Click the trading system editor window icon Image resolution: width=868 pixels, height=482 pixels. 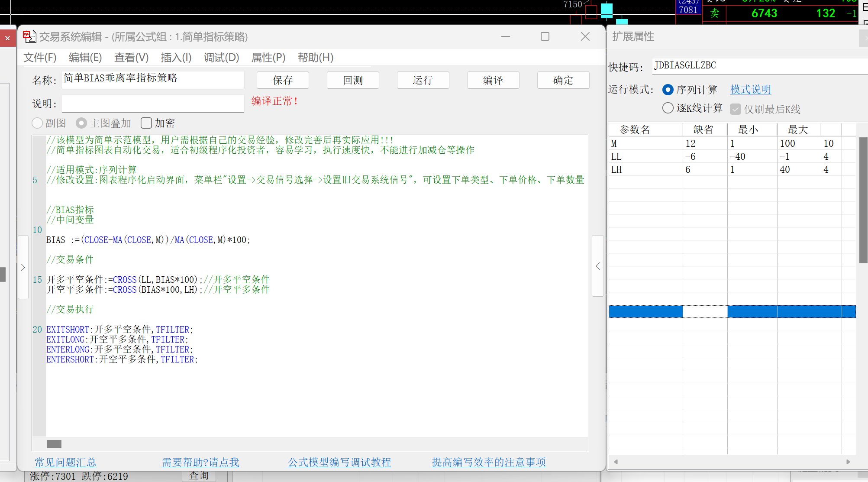tap(29, 37)
